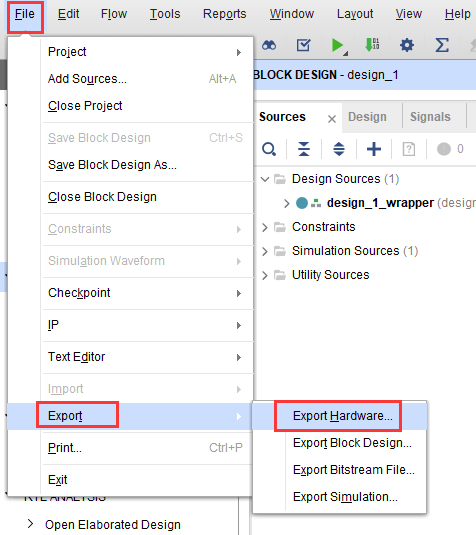Image resolution: width=476 pixels, height=535 pixels.
Task: Click the plus Add Sources icon
Action: pos(374,149)
